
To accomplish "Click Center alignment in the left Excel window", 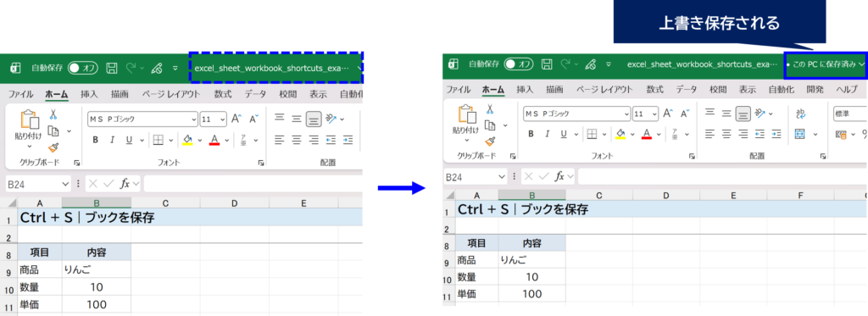I will click(297, 140).
